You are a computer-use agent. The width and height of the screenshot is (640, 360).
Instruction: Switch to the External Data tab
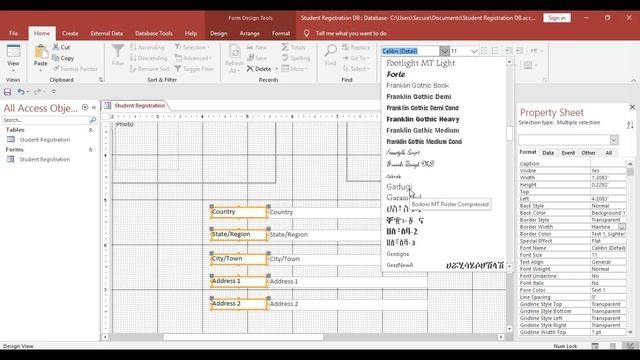[x=107, y=33]
